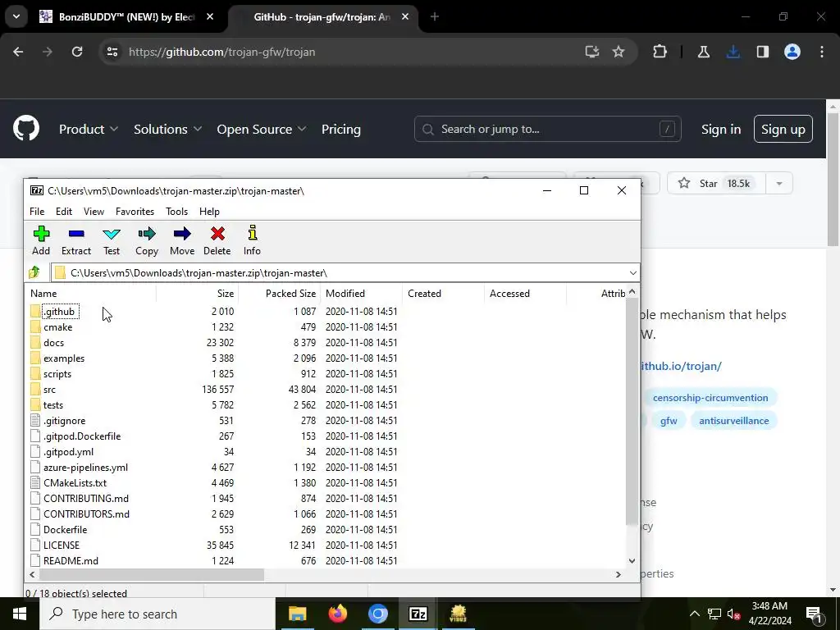
Task: Open the Chrome profile avatar
Action: pos(792,52)
